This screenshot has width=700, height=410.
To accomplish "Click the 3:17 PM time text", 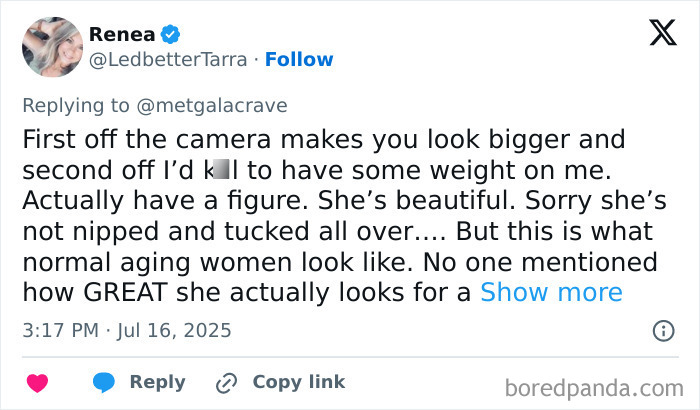I will [x=59, y=329].
